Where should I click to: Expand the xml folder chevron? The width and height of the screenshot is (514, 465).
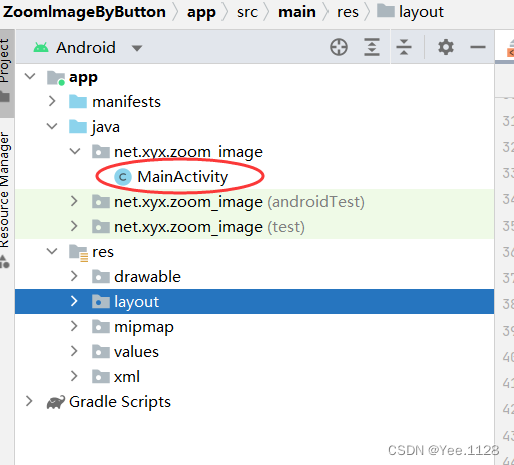[74, 376]
